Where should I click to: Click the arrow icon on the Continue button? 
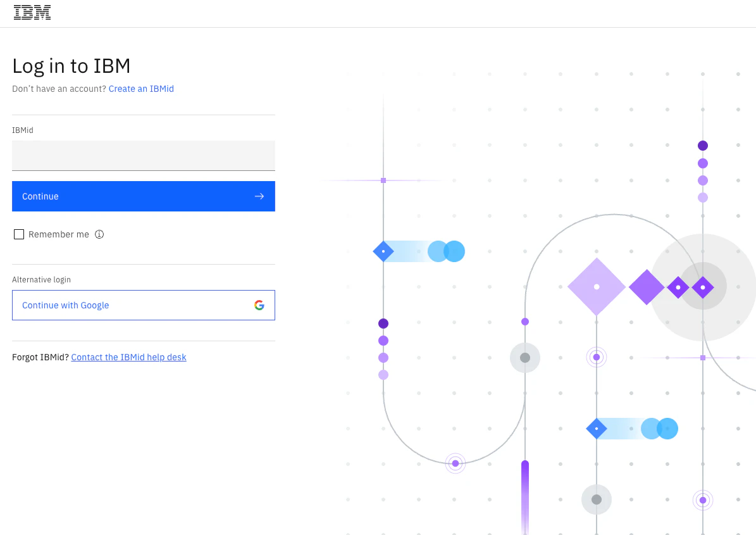click(x=259, y=196)
